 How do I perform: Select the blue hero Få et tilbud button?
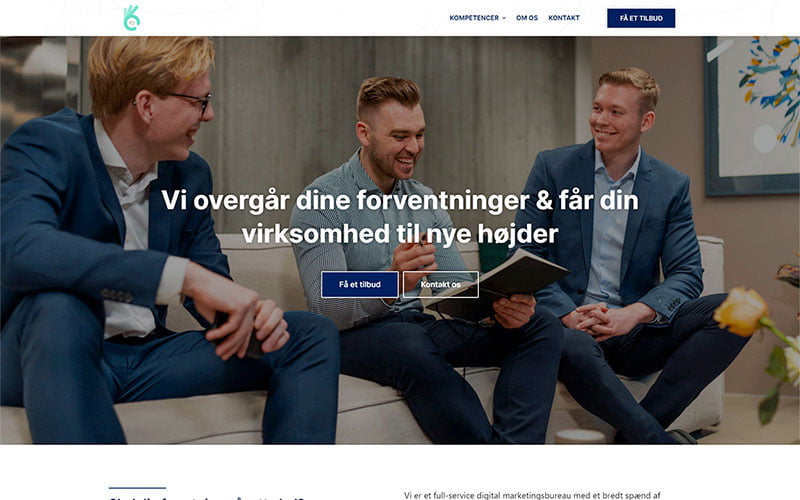tap(360, 284)
